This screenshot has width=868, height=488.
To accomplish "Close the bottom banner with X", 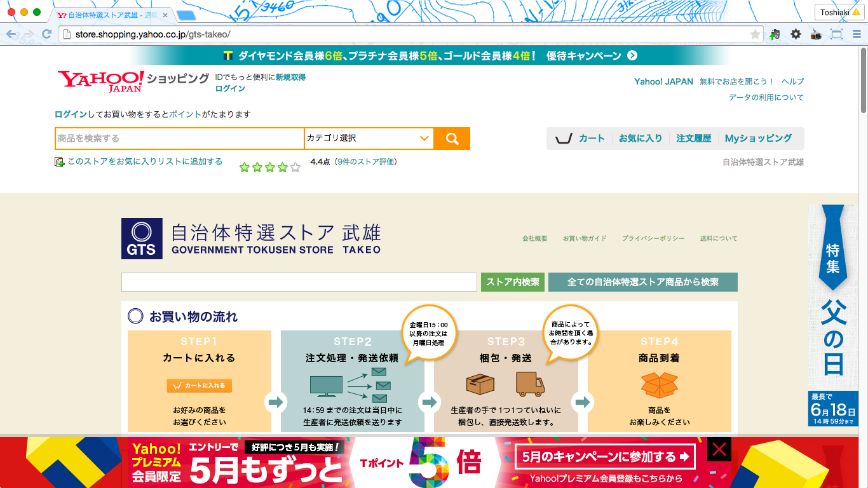I will pos(719,450).
